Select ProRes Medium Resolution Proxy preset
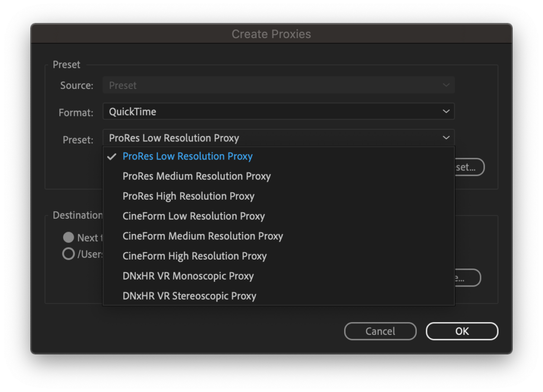 [196, 176]
